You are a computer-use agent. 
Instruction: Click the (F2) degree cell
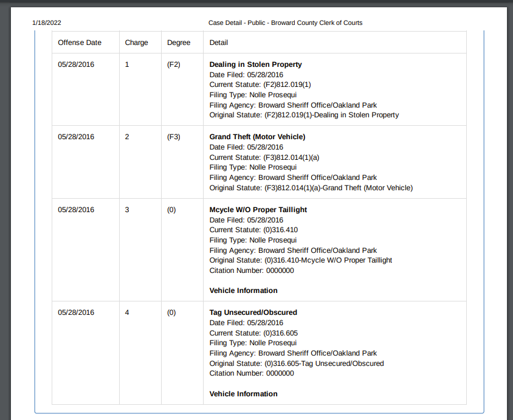[x=174, y=64]
